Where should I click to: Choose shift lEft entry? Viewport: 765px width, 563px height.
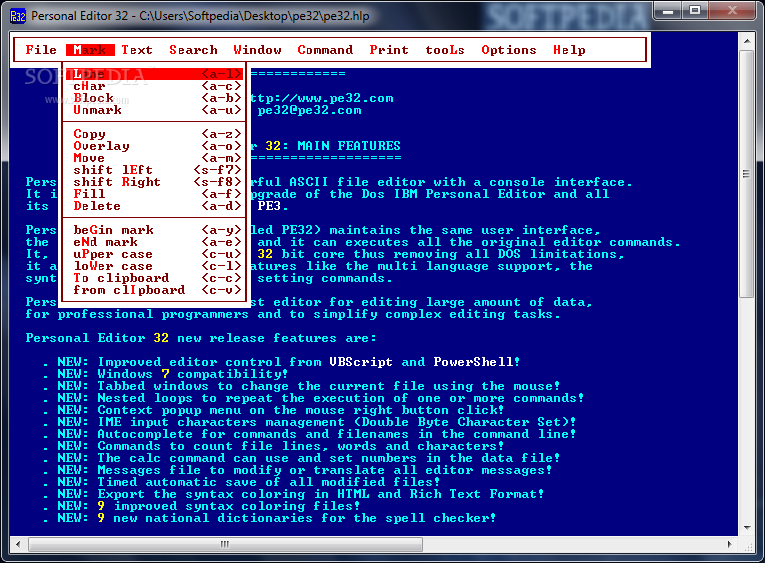click(154, 170)
